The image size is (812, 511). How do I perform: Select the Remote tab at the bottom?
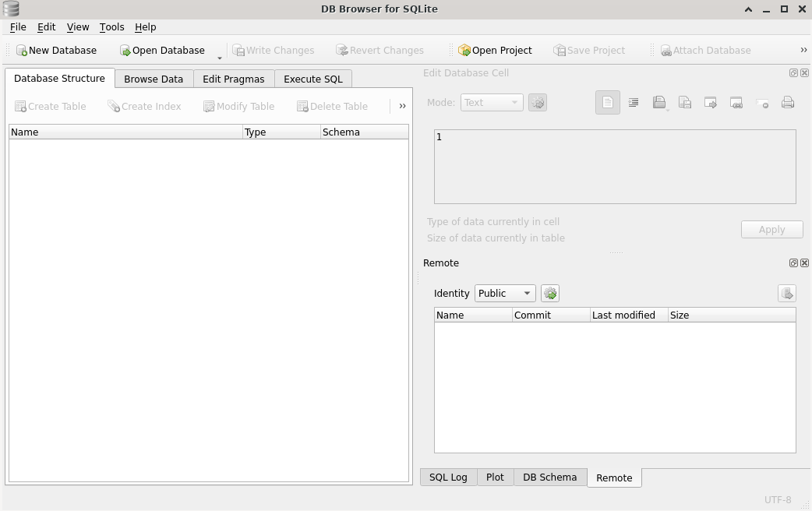pos(614,478)
